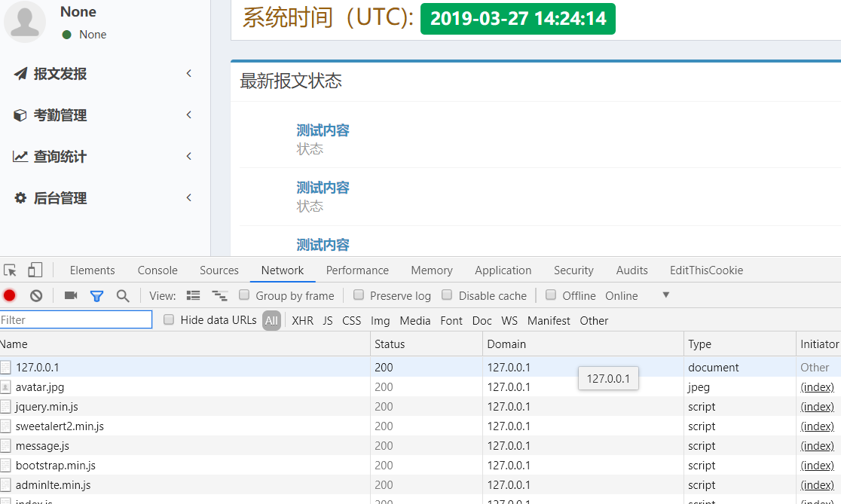
Task: Check the Disable cache option
Action: tap(447, 295)
